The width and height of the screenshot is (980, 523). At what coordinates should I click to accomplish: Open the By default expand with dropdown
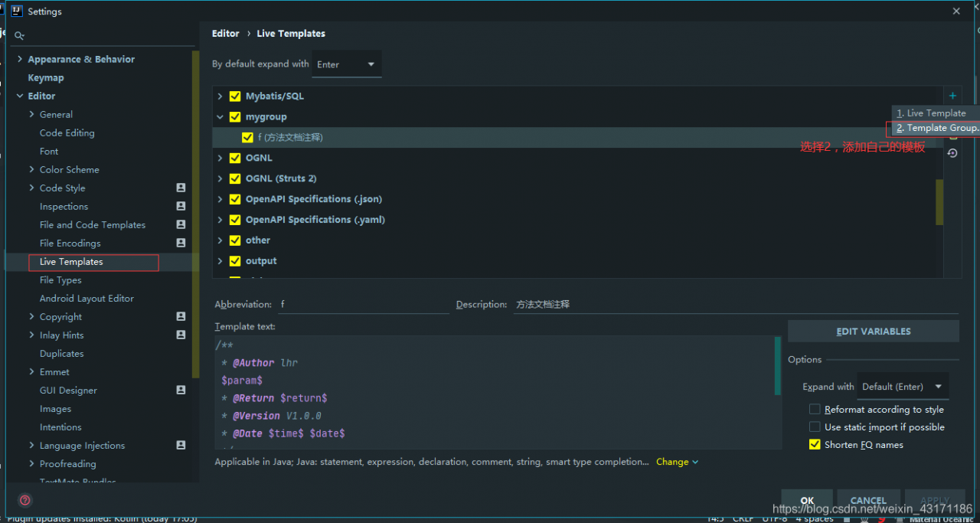tap(347, 64)
